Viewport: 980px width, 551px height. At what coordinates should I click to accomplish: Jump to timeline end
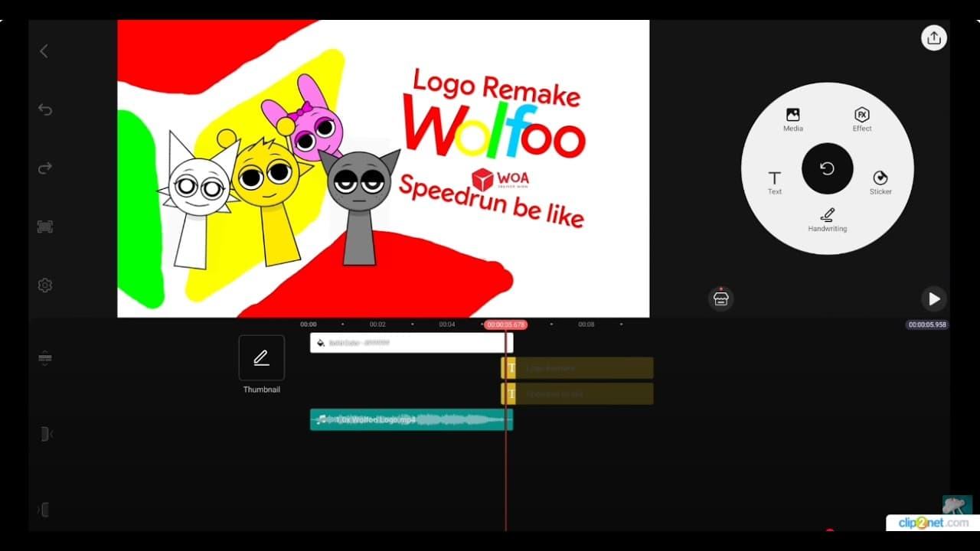click(x=44, y=510)
